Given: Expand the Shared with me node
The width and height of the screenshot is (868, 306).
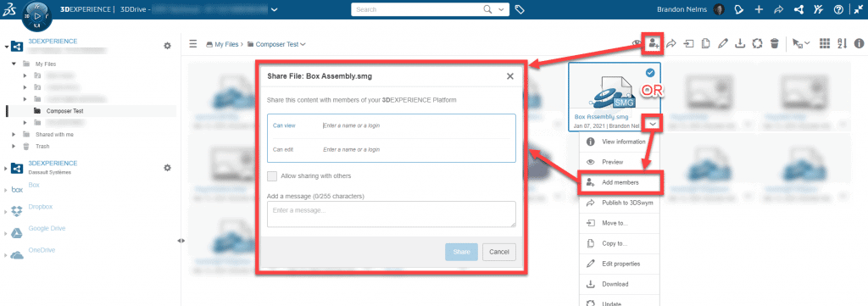Looking at the screenshot, I should (14, 135).
